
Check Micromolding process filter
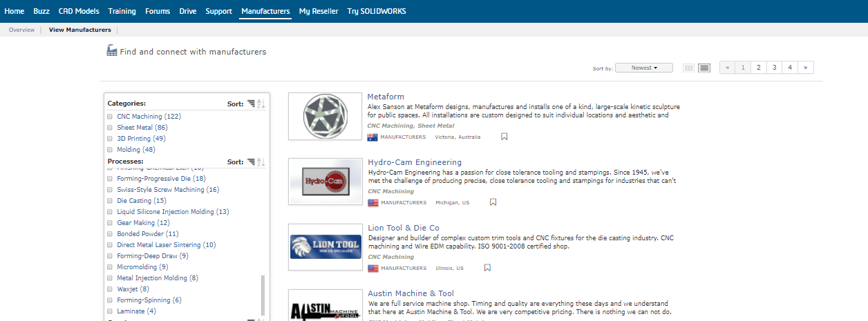pos(110,267)
